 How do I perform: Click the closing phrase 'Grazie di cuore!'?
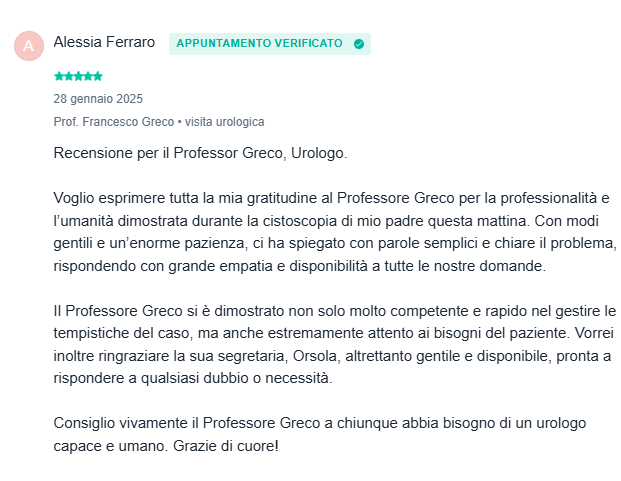pos(226,446)
